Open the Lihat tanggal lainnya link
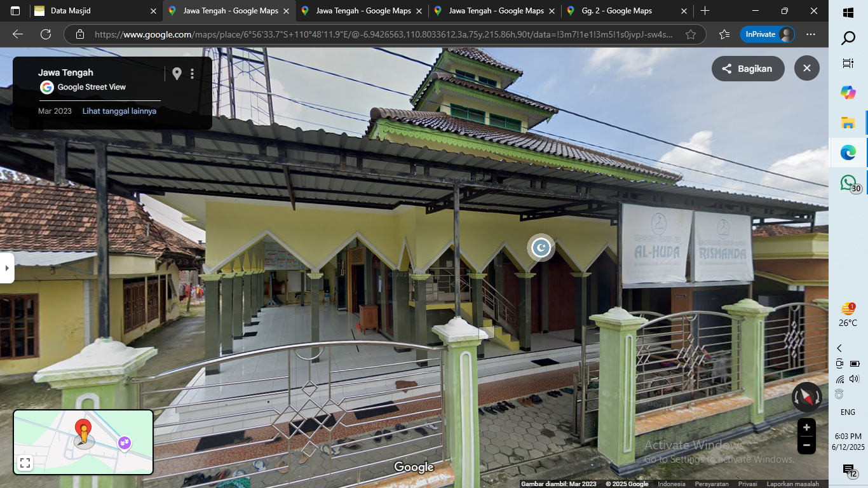The height and width of the screenshot is (488, 868). pyautogui.click(x=119, y=111)
